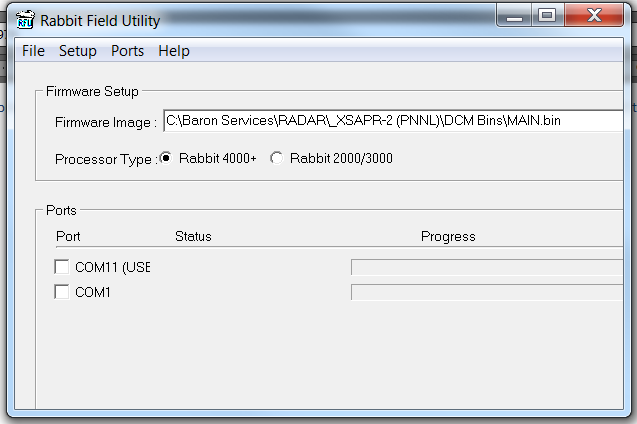This screenshot has width=637, height=424.
Task: Maximize the Rabbit Field Utility window
Action: click(x=546, y=14)
